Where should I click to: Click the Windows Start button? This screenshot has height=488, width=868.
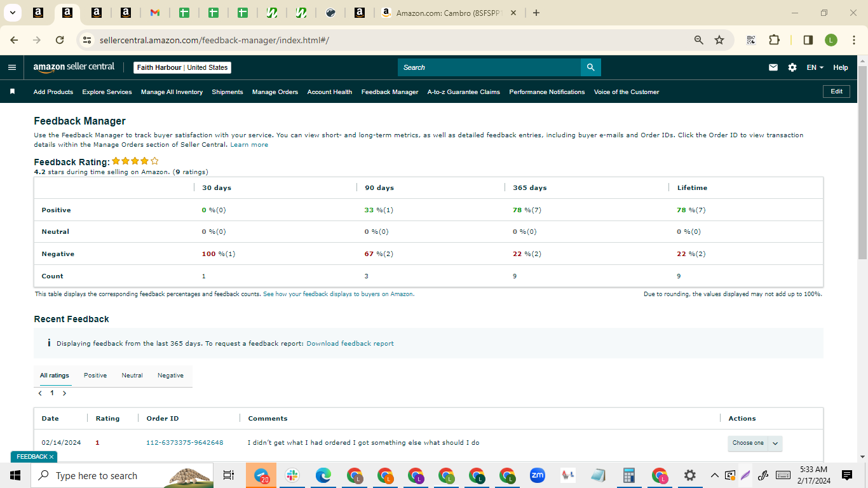coord(15,475)
